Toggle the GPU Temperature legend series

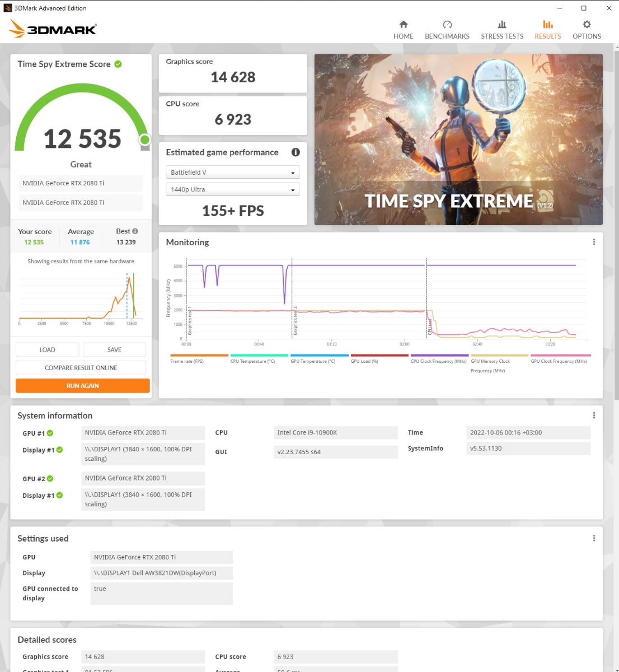pyautogui.click(x=319, y=358)
